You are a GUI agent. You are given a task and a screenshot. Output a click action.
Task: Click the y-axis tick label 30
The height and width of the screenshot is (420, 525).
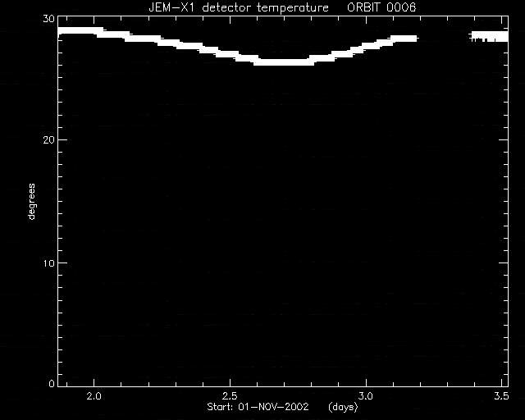48,19
